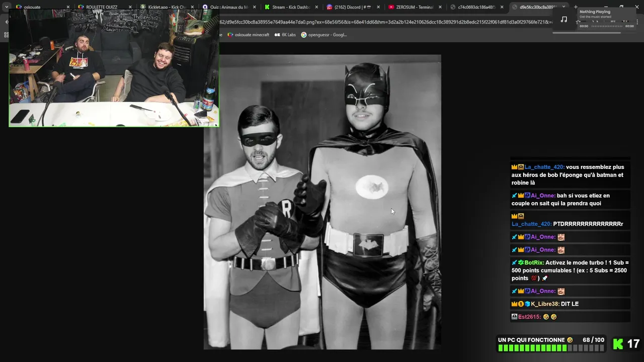Click the PTDRRRRRRRRRRRRRRr chat message

click(x=588, y=224)
